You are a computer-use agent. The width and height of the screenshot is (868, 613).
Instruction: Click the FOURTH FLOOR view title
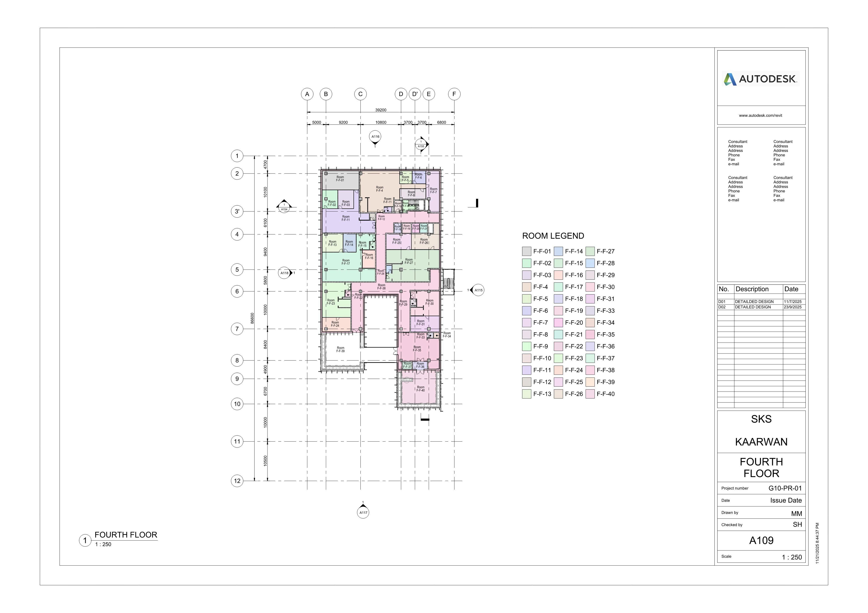(x=125, y=535)
